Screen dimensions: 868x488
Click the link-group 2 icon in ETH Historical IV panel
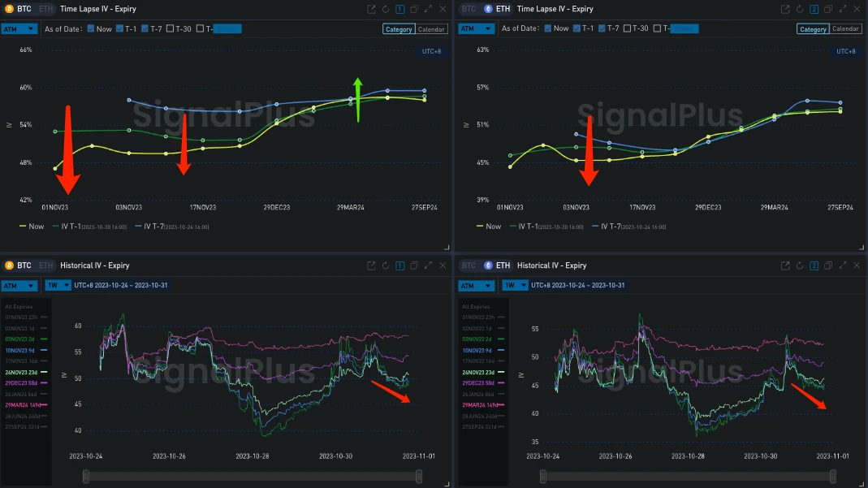[814, 266]
